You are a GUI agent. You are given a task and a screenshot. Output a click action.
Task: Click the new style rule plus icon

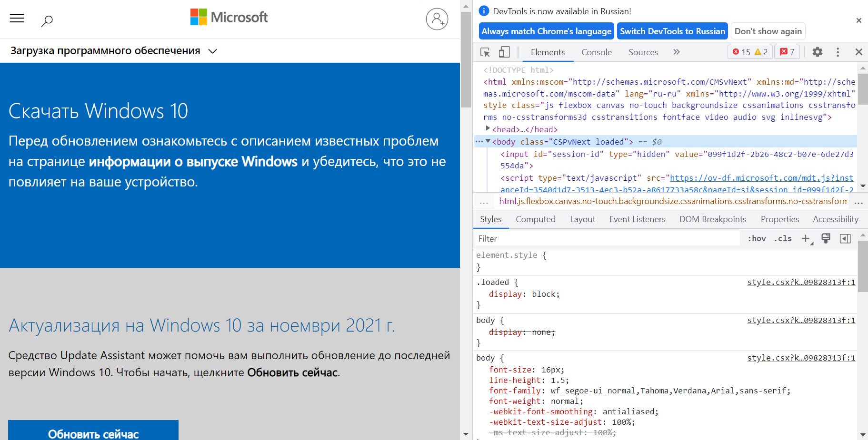click(x=806, y=239)
